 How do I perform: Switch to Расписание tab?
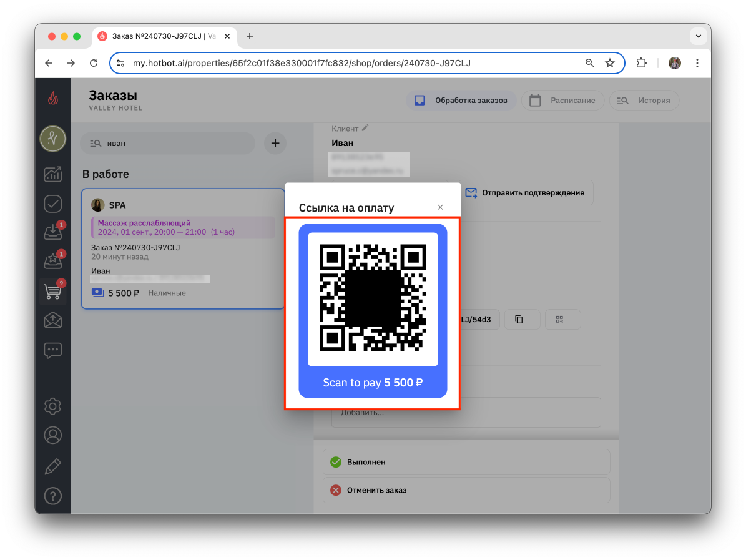563,101
